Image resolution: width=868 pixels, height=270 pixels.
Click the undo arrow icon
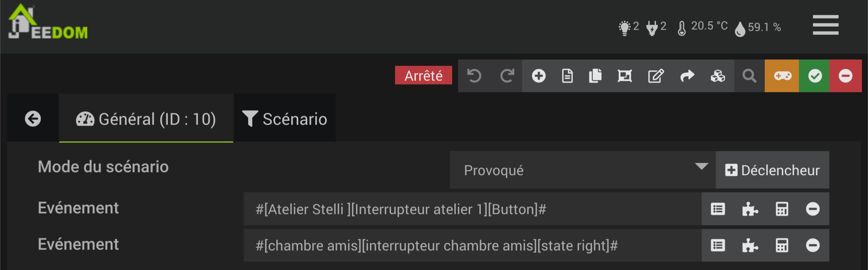coord(474,76)
